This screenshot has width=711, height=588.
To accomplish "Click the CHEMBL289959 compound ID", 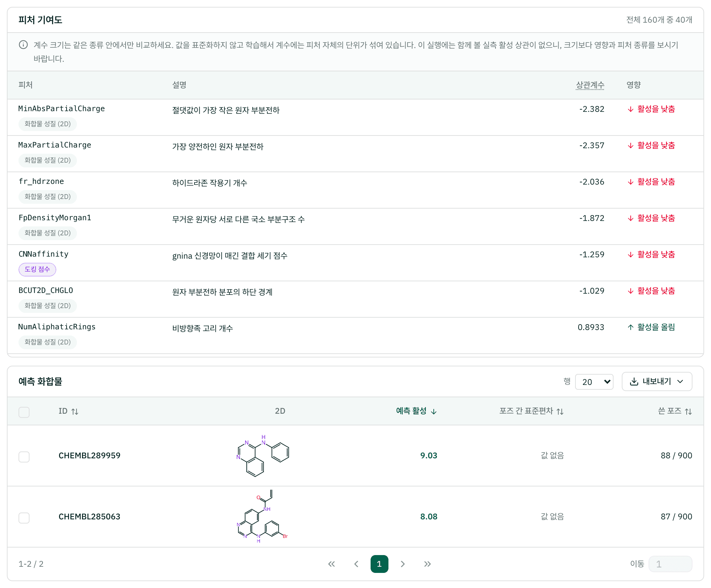I will click(x=89, y=456).
